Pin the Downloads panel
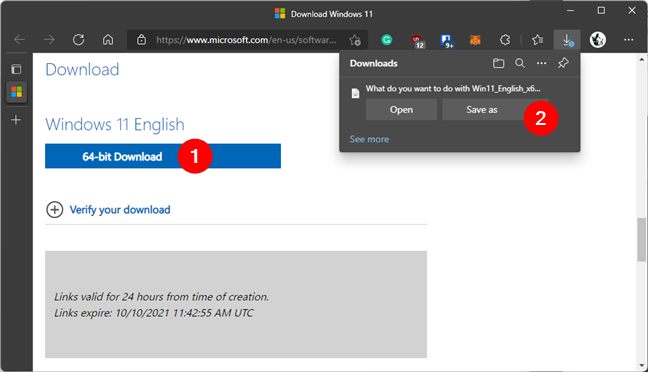This screenshot has height=372, width=648. coord(563,63)
